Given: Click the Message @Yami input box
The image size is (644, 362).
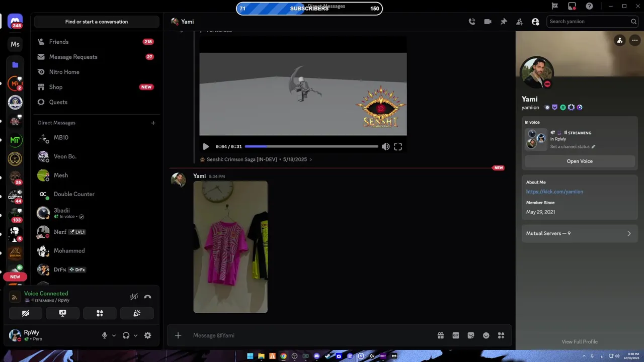Looking at the screenshot, I should click(x=312, y=335).
